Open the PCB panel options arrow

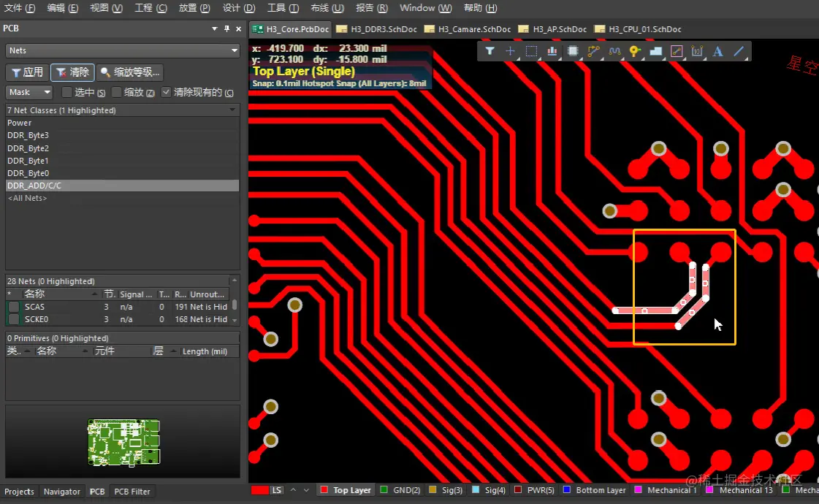[214, 28]
